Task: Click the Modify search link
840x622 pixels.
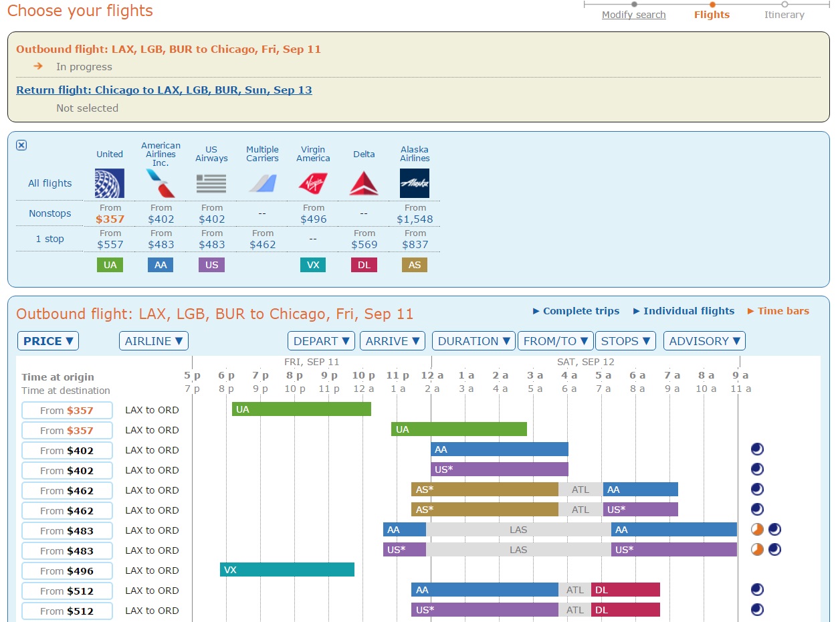Action: coord(633,15)
